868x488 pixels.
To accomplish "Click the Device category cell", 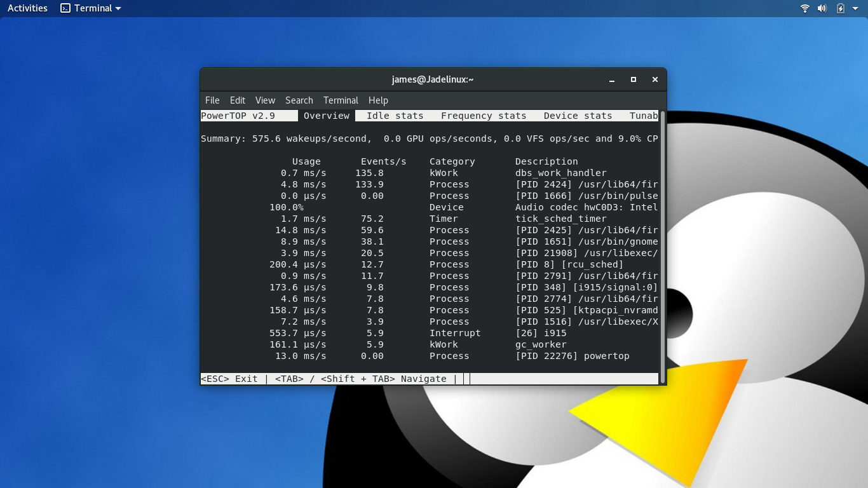I will tap(447, 207).
